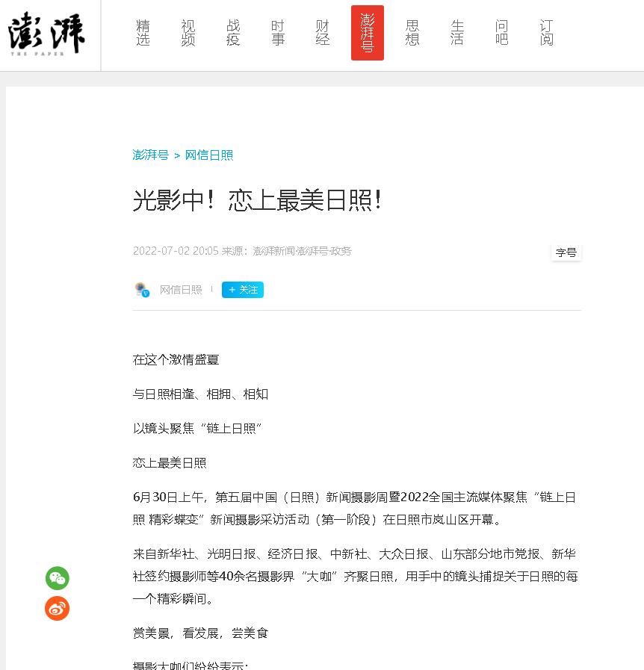Image resolution: width=644 pixels, height=670 pixels.
Task: Open the 视频 navigation tab
Action: [188, 33]
